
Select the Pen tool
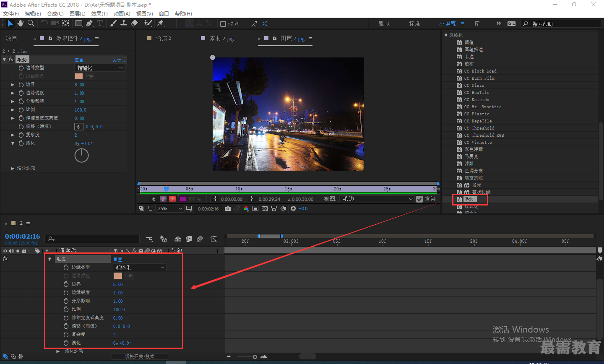pyautogui.click(x=89, y=23)
